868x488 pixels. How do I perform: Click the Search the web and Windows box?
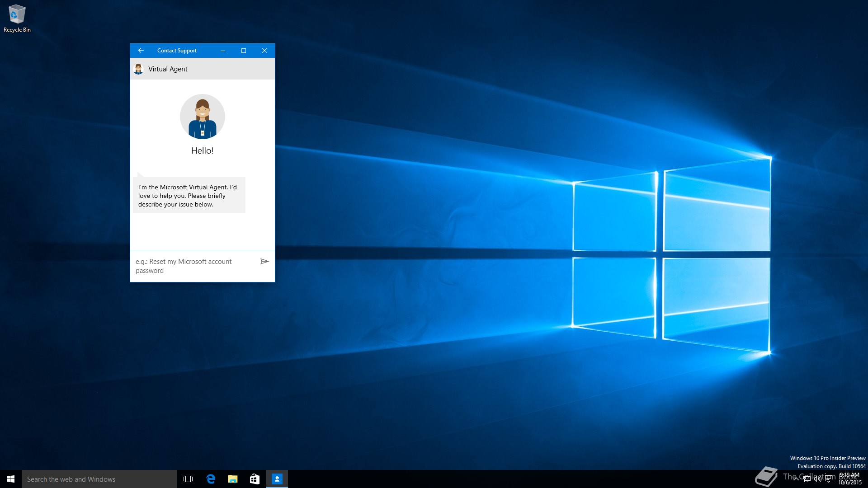[x=99, y=479]
